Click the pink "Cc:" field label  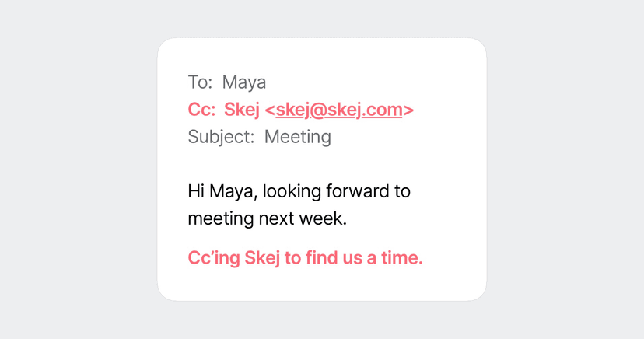201,110
